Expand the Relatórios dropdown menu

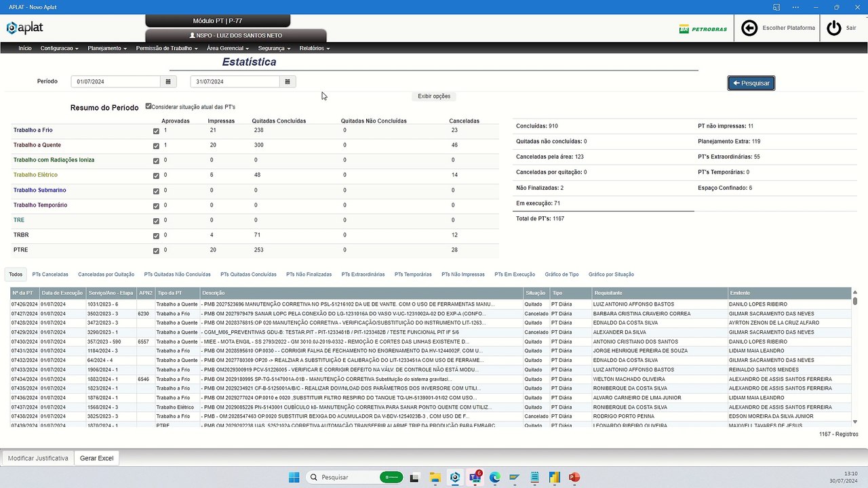point(315,48)
